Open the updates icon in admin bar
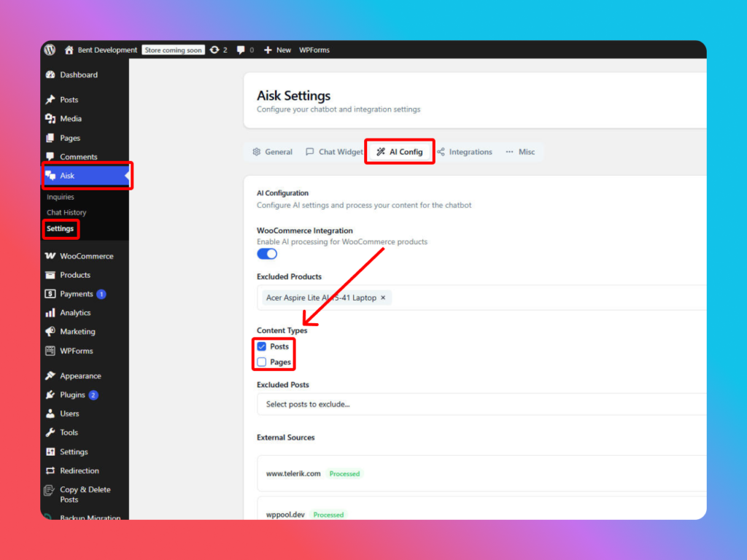747x560 pixels. click(x=214, y=50)
